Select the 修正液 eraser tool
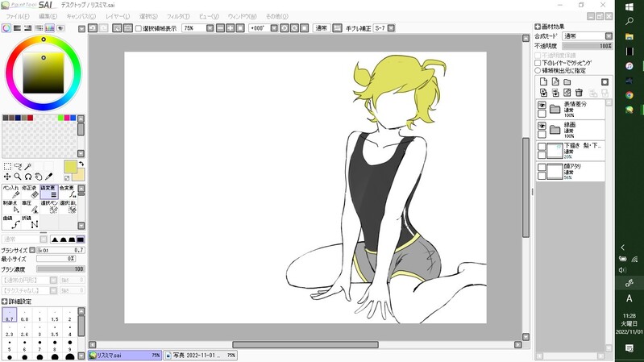 click(x=30, y=191)
